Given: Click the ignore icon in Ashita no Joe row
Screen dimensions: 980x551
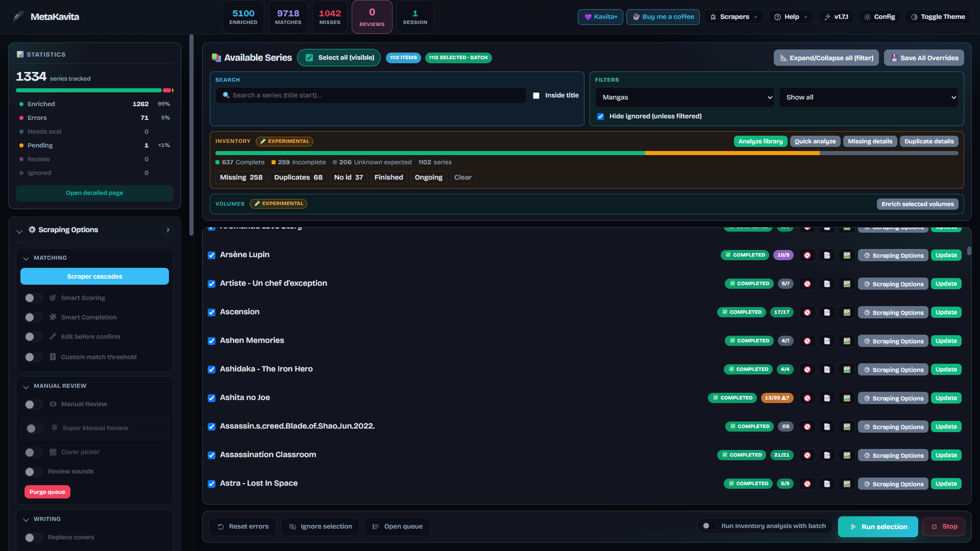Looking at the screenshot, I should (807, 398).
